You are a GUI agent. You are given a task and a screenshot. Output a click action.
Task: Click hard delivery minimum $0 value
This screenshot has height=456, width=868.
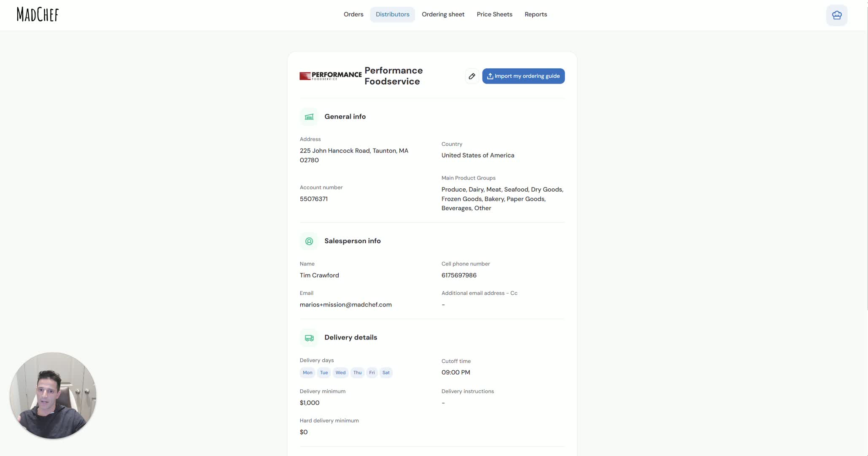coord(304,432)
